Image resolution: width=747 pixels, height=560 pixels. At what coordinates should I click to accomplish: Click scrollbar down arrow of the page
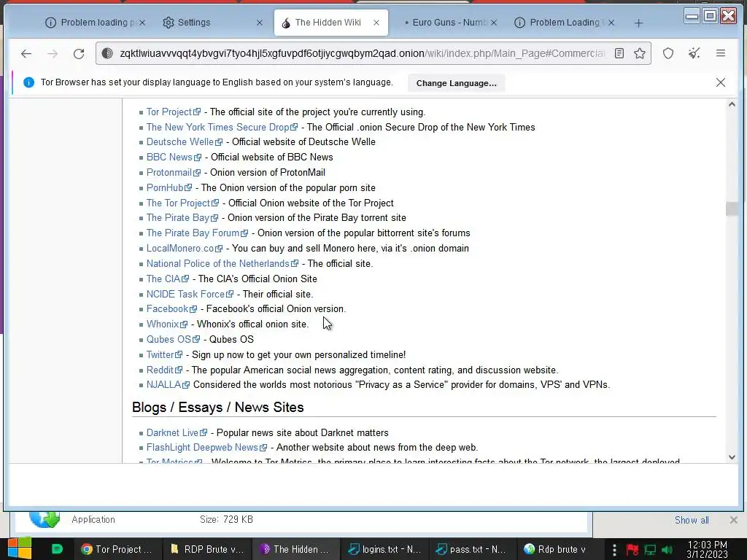click(x=732, y=457)
